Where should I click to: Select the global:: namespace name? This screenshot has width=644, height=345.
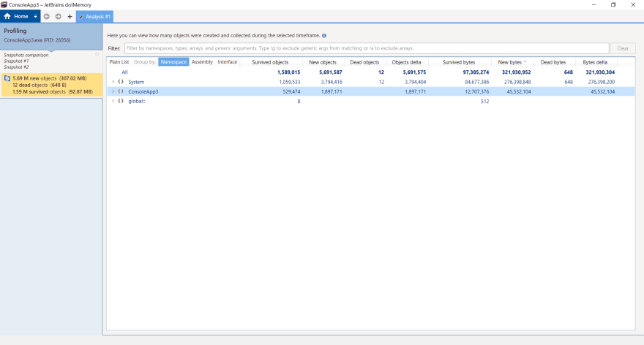[x=136, y=102]
